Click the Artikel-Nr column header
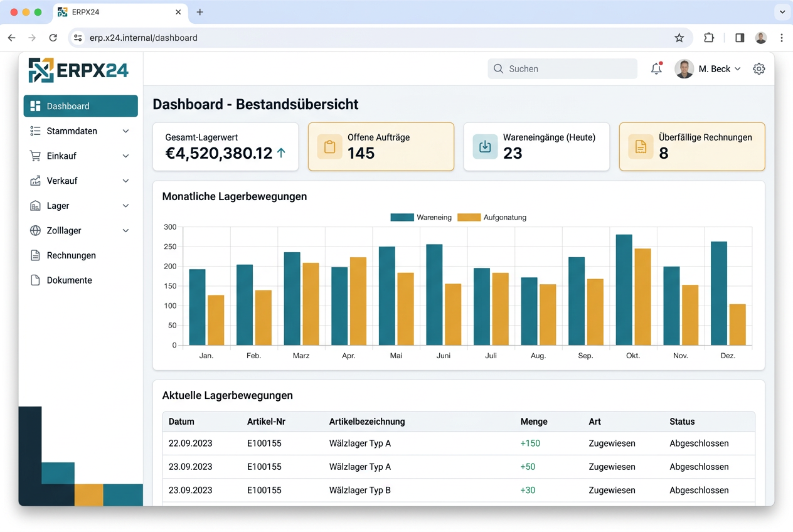Image resolution: width=793 pixels, height=532 pixels. (266, 422)
